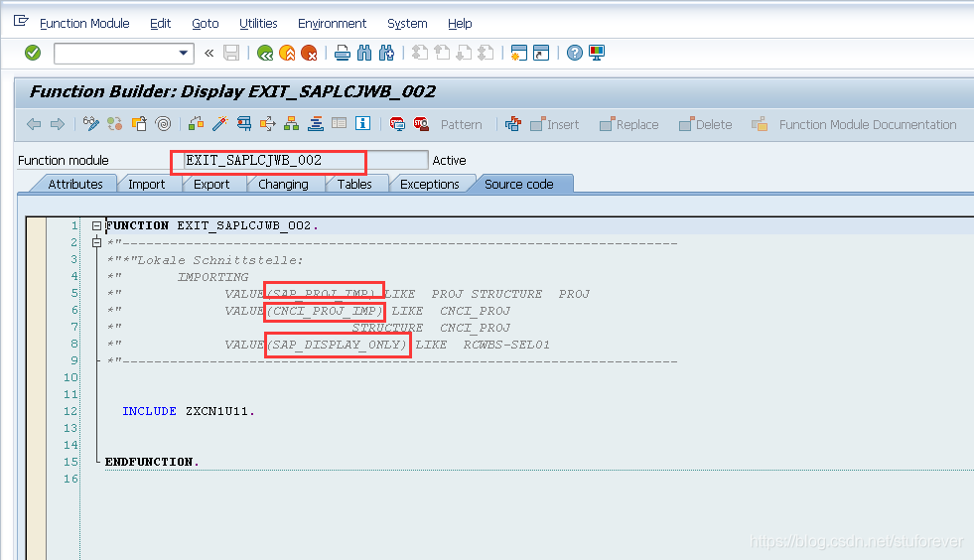974x560 pixels.
Task: Click the Display Navigation Window icon
Action: pos(316,124)
